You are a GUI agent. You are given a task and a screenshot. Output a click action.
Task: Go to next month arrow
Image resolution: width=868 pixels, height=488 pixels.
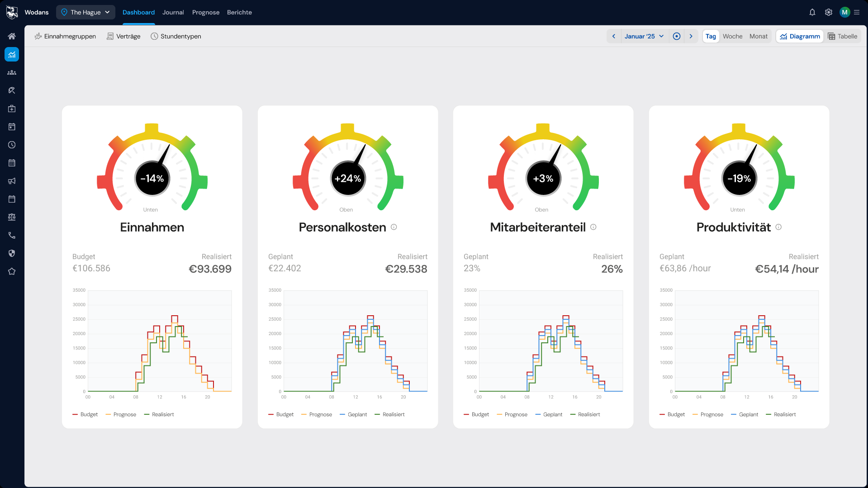[x=691, y=36]
